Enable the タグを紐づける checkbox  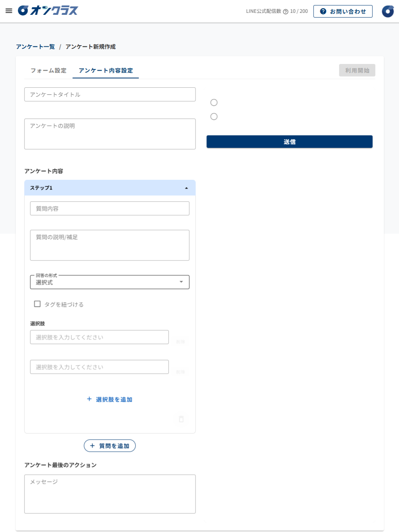click(x=37, y=304)
